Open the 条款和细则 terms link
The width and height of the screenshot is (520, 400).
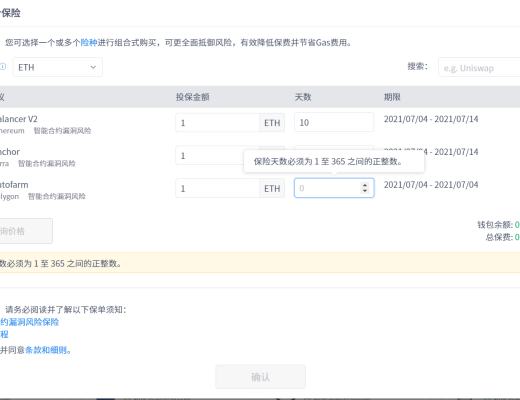(x=46, y=350)
